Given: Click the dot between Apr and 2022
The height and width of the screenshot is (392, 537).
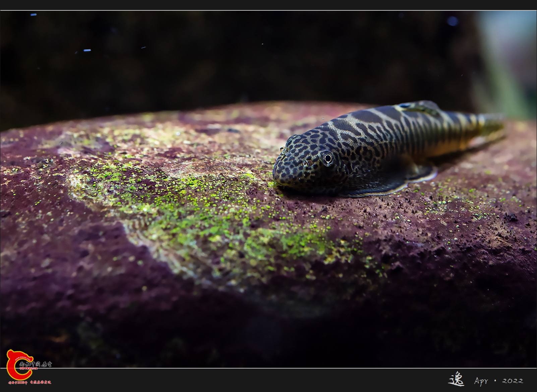Looking at the screenshot, I should [495, 381].
